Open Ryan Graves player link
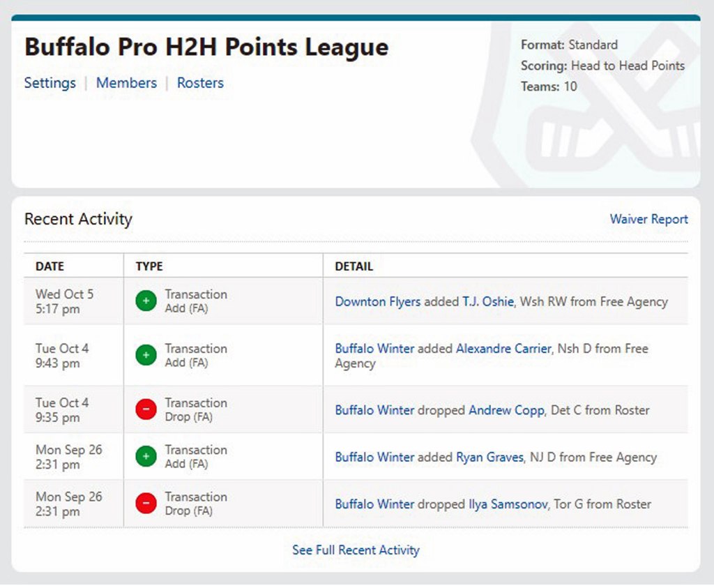 489,457
